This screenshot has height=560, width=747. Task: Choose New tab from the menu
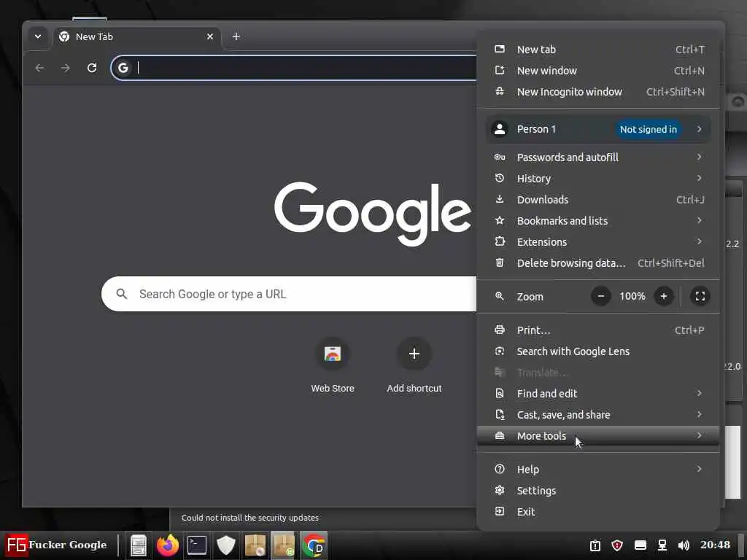click(x=598, y=50)
